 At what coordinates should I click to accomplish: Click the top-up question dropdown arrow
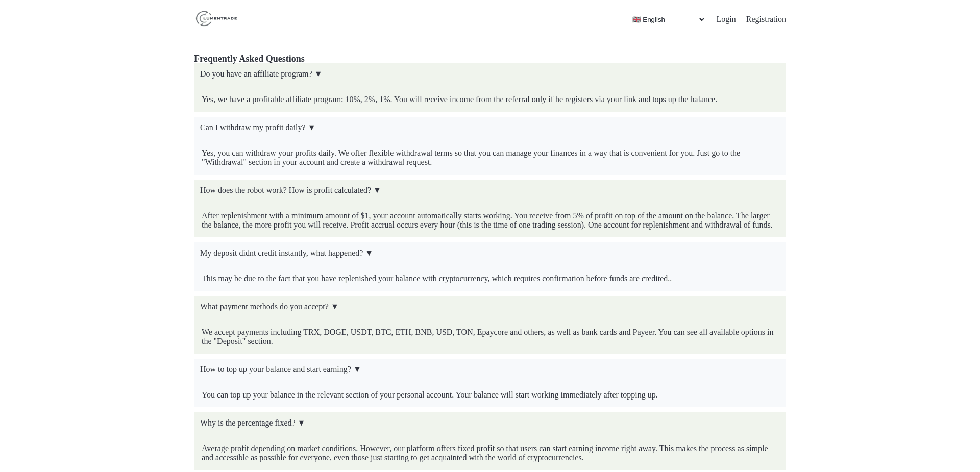(x=357, y=369)
